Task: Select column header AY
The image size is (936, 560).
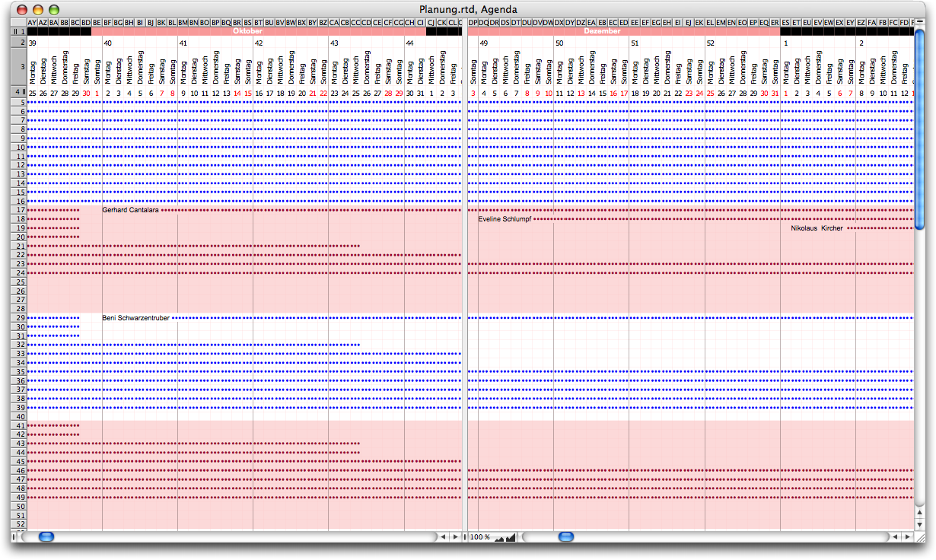Action: point(32,23)
